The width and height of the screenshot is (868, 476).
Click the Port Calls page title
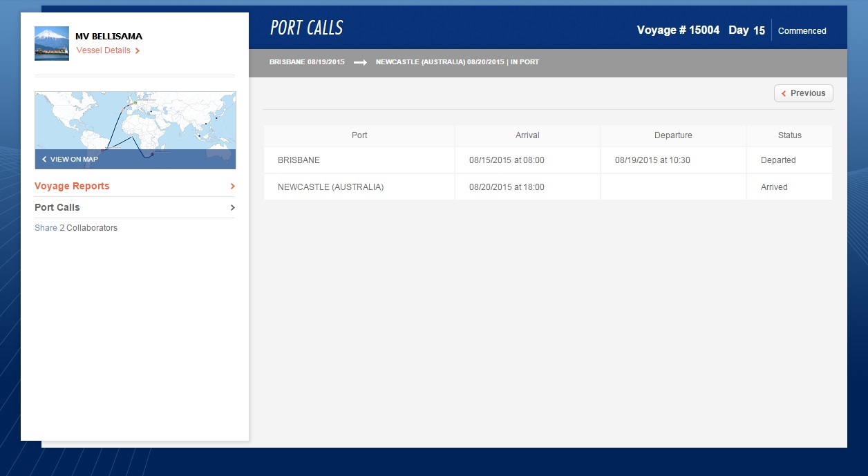coord(306,28)
